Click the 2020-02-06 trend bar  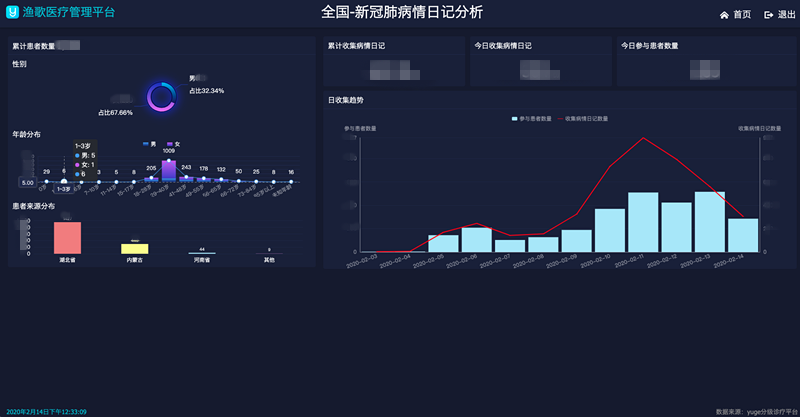477,240
